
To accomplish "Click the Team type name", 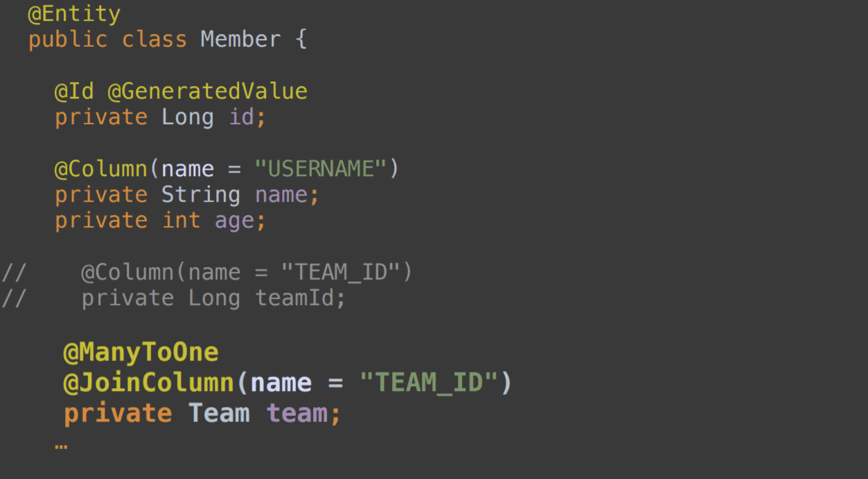I will (219, 413).
